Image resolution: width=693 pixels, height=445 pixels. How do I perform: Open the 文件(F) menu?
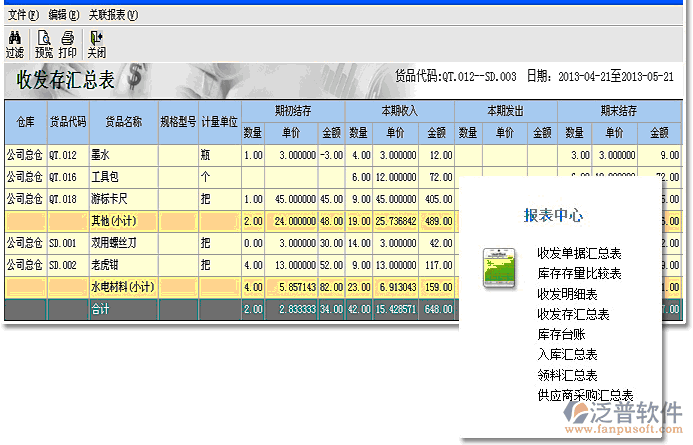[x=23, y=16]
